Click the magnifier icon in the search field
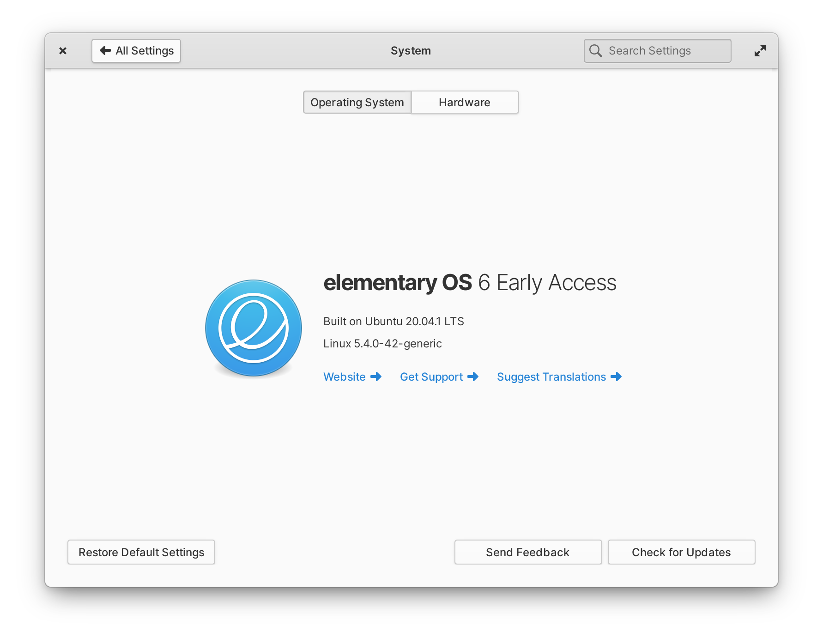Viewport: 823px width, 644px height. pos(596,51)
